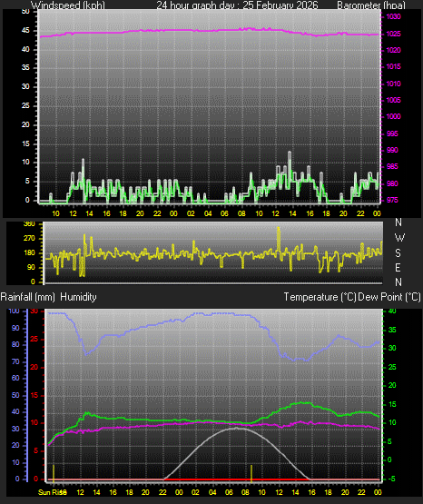Image resolution: width=423 pixels, height=504 pixels.
Task: Click the 1010 barometer axis label
Action: click(393, 84)
